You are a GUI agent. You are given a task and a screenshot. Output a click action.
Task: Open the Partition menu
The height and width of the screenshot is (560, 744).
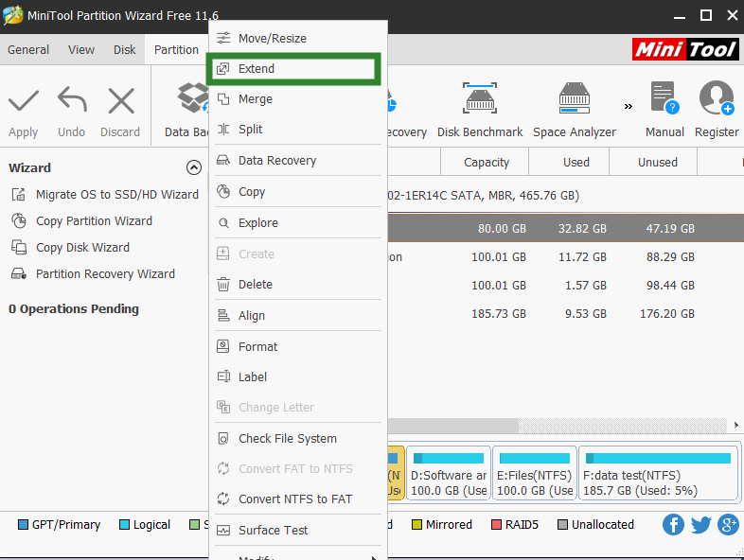(x=176, y=50)
